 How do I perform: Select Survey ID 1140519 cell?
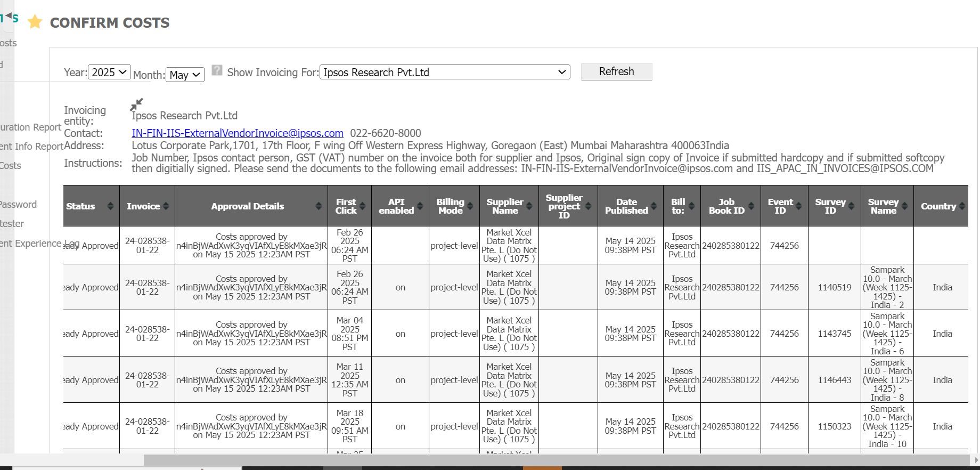point(835,287)
